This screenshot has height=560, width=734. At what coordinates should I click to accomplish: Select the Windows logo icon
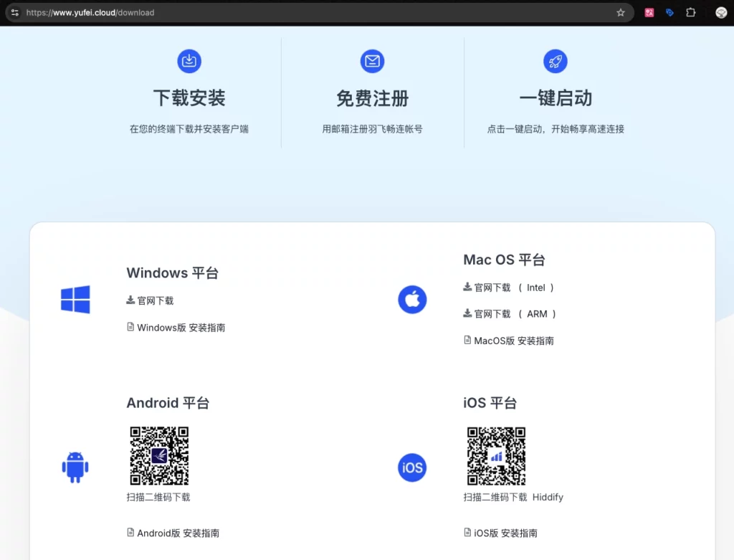coord(75,300)
